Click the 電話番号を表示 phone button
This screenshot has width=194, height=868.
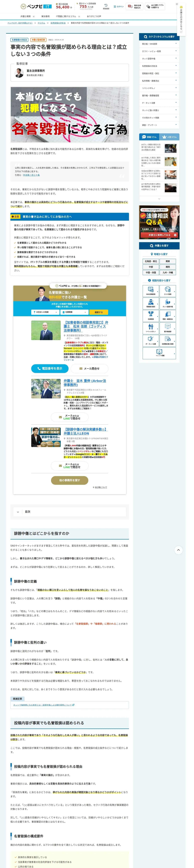50,368
